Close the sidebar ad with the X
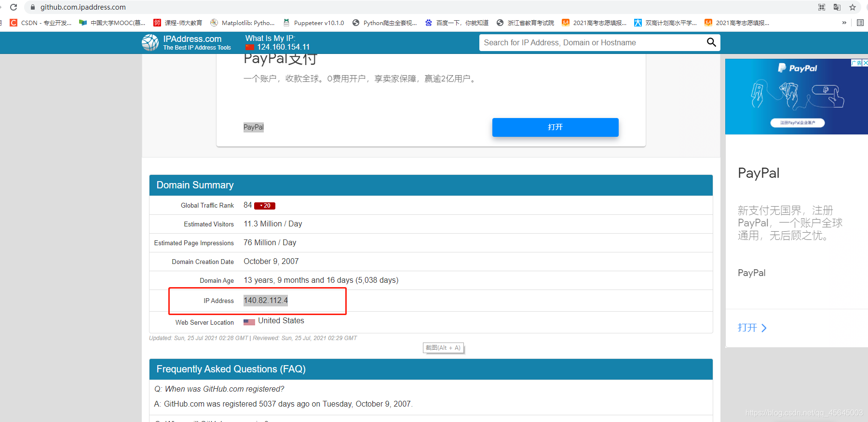The image size is (868, 422). click(865, 63)
